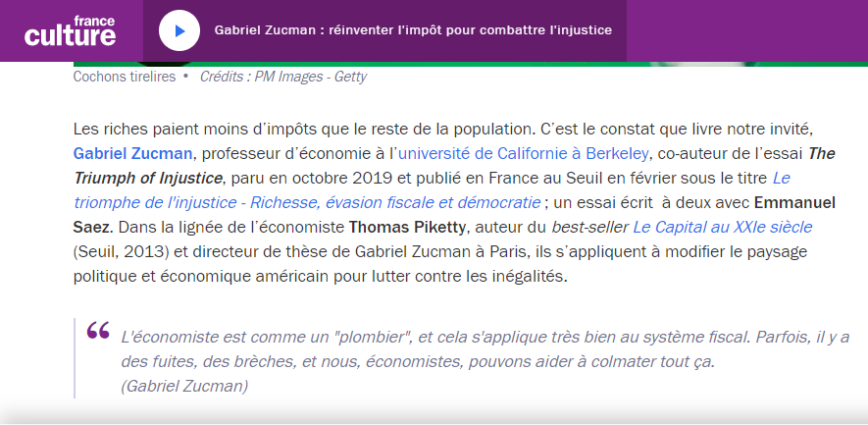868x425 pixels.
Task: Open the Gabriel Zucman profile link
Action: pyautogui.click(x=132, y=153)
